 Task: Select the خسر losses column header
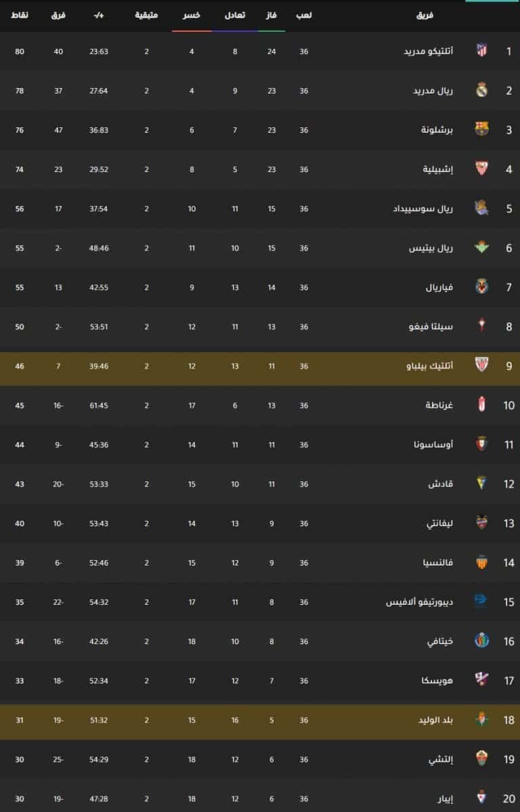(x=192, y=16)
